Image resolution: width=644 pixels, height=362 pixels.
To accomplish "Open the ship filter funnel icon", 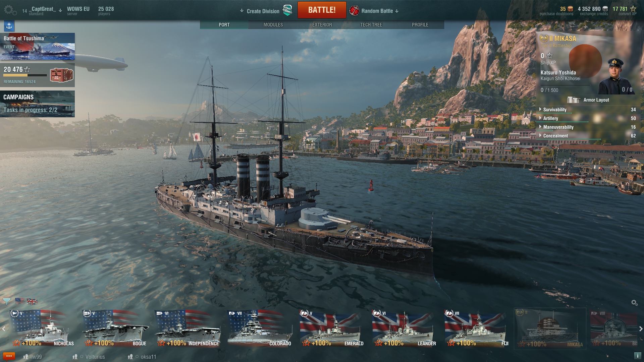I will [x=6, y=301].
